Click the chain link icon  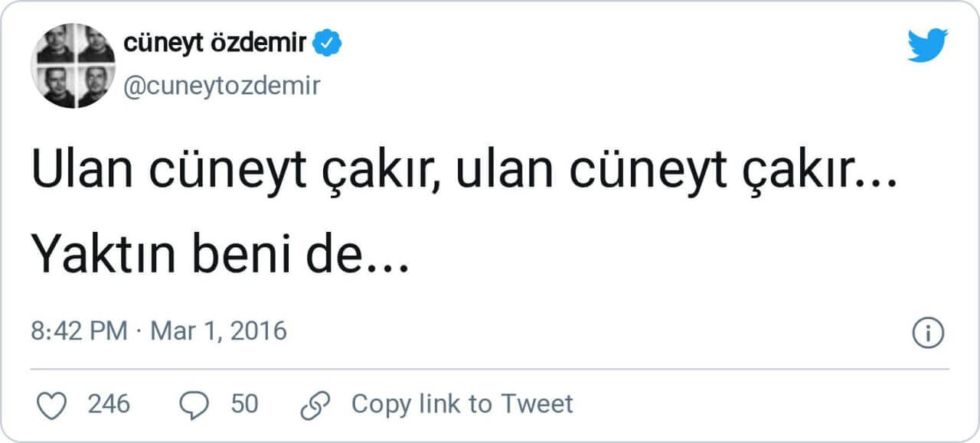315,405
